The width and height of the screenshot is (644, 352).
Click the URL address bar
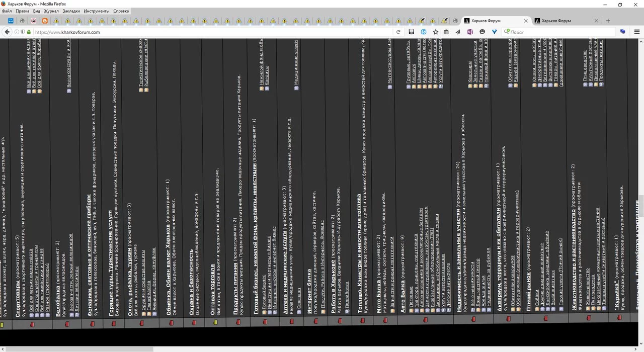211,32
